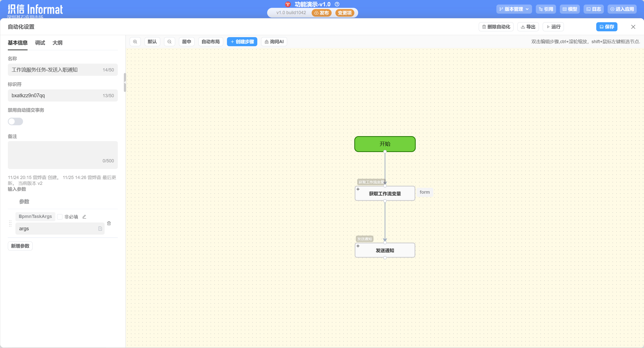Click the 创建步骤 button
The height and width of the screenshot is (348, 644).
pos(242,42)
